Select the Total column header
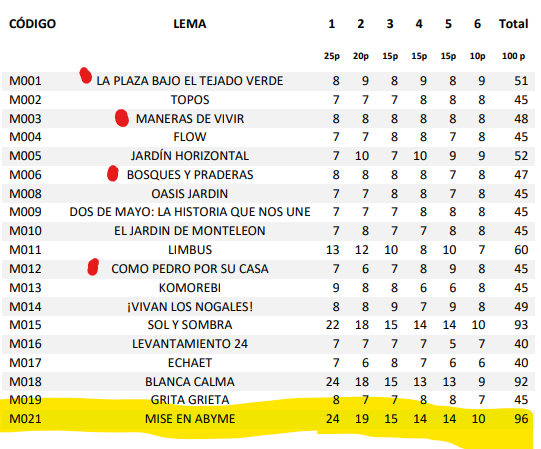The image size is (541, 449). click(x=513, y=24)
